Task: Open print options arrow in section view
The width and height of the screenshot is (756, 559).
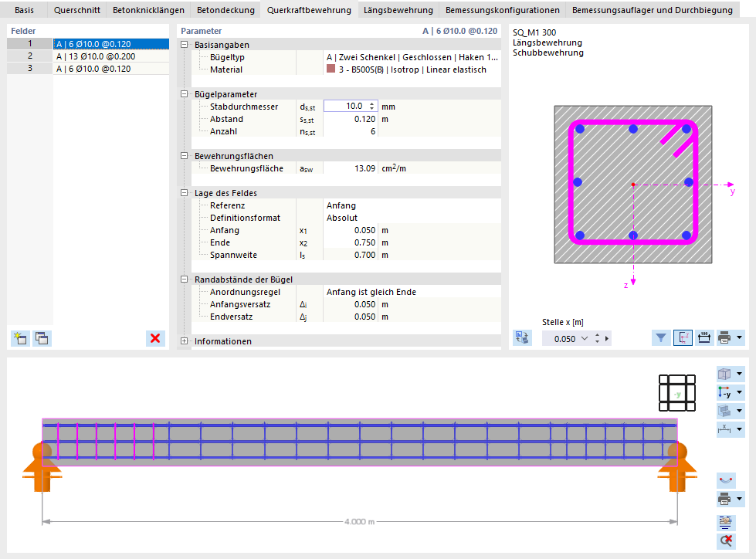Action: click(740, 338)
